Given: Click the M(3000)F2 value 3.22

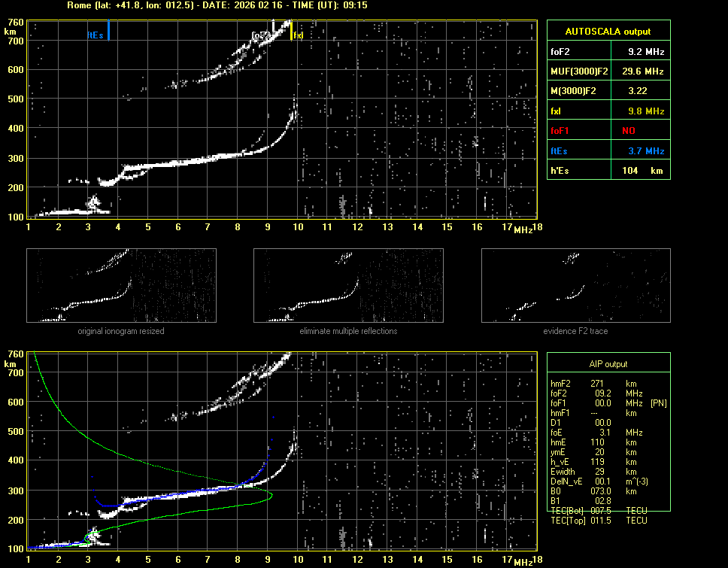Looking at the screenshot, I should (x=646, y=91).
